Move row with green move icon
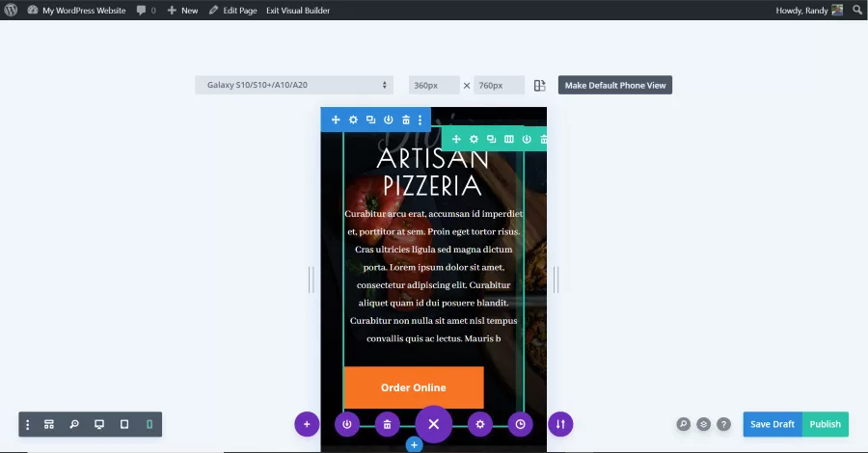The height and width of the screenshot is (453, 868). [456, 139]
